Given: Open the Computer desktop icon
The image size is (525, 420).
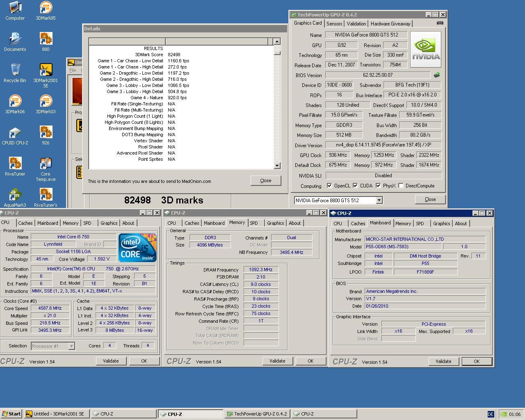Looking at the screenshot, I should point(15,11).
